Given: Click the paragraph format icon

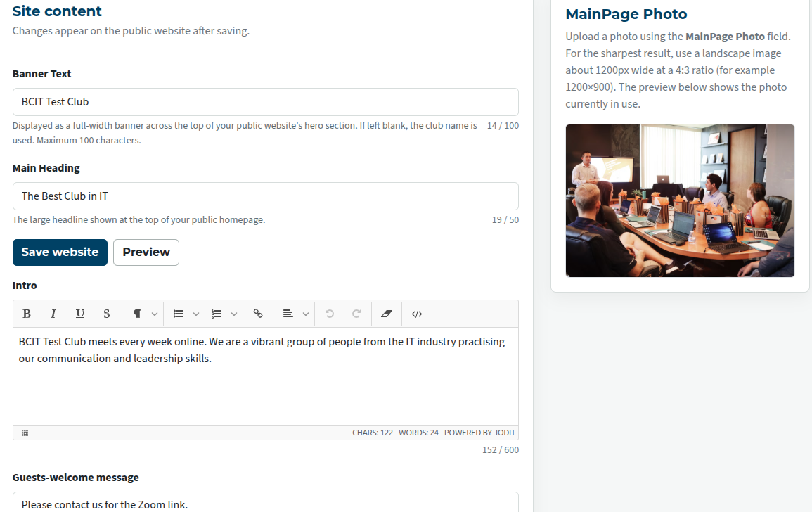Looking at the screenshot, I should coord(137,314).
